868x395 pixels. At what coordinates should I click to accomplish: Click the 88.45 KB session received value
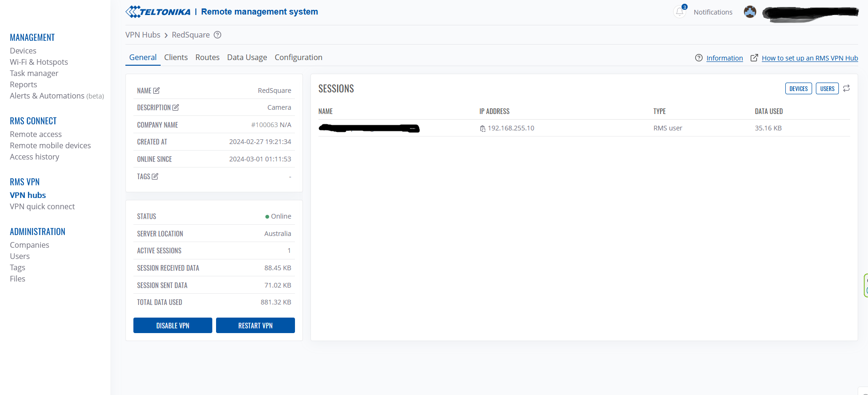(278, 268)
